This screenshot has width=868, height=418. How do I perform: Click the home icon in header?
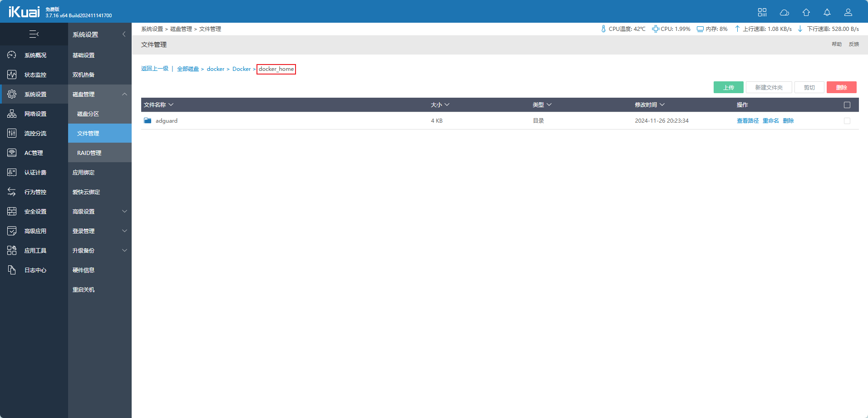(806, 12)
